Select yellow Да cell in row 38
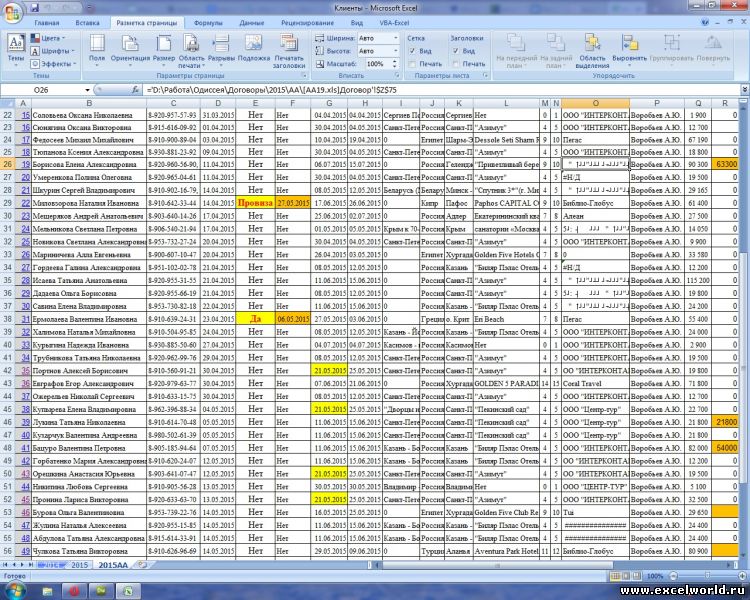The width and height of the screenshot is (750, 600). (x=255, y=319)
